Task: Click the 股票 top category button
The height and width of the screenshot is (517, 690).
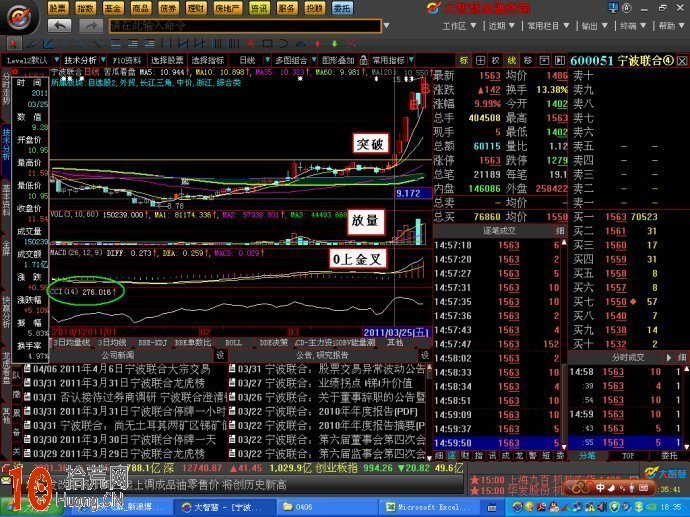Action: point(58,8)
